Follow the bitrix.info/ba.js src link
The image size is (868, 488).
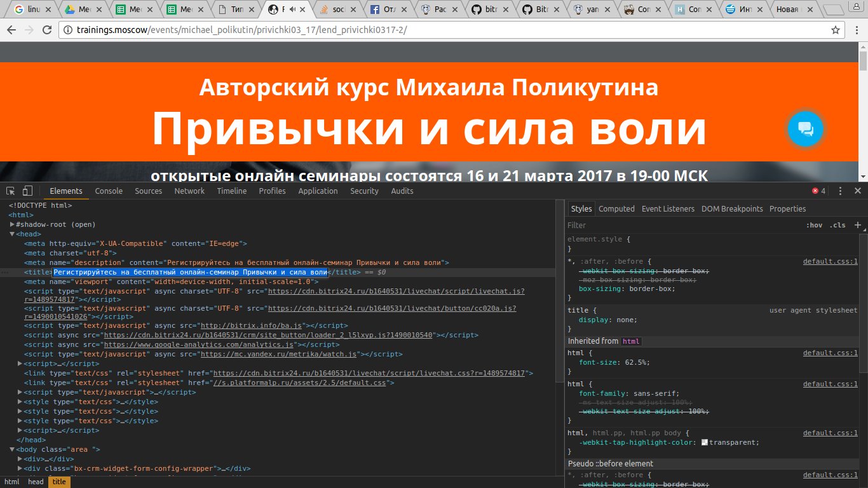coord(251,325)
